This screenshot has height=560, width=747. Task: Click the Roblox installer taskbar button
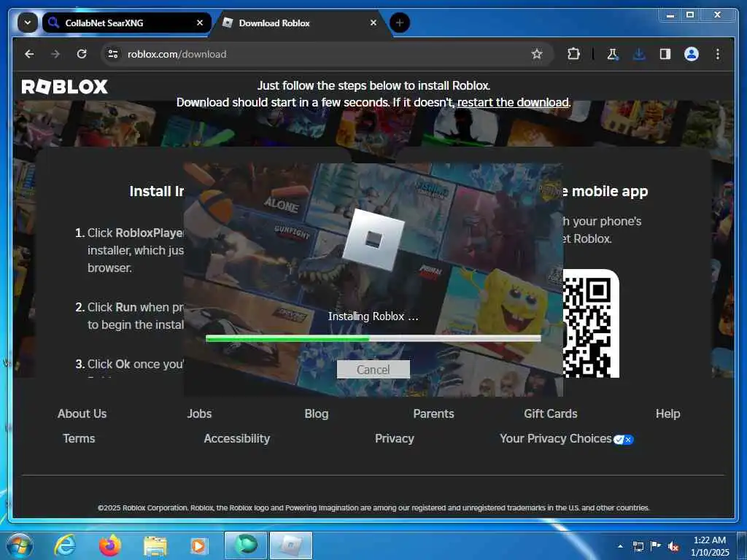(x=291, y=545)
